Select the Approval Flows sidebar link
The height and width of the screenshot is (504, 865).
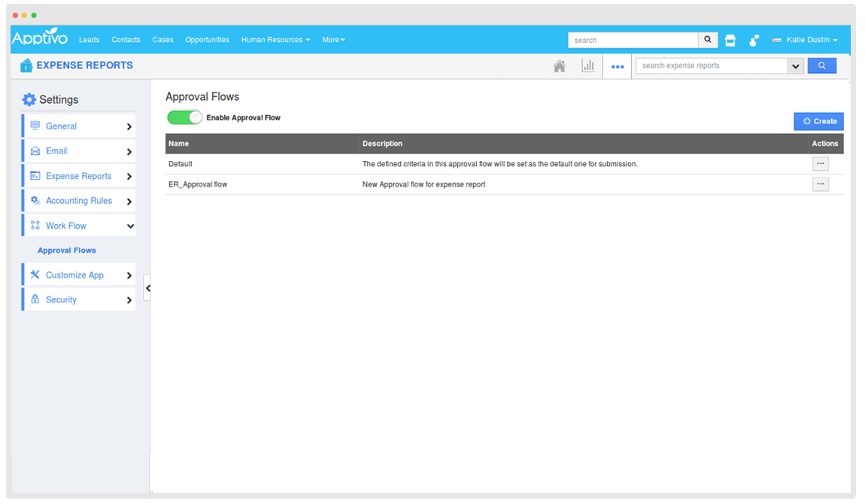pos(67,250)
